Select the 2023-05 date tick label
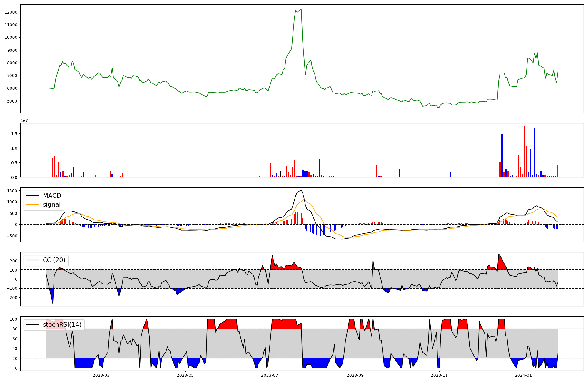 [x=185, y=375]
